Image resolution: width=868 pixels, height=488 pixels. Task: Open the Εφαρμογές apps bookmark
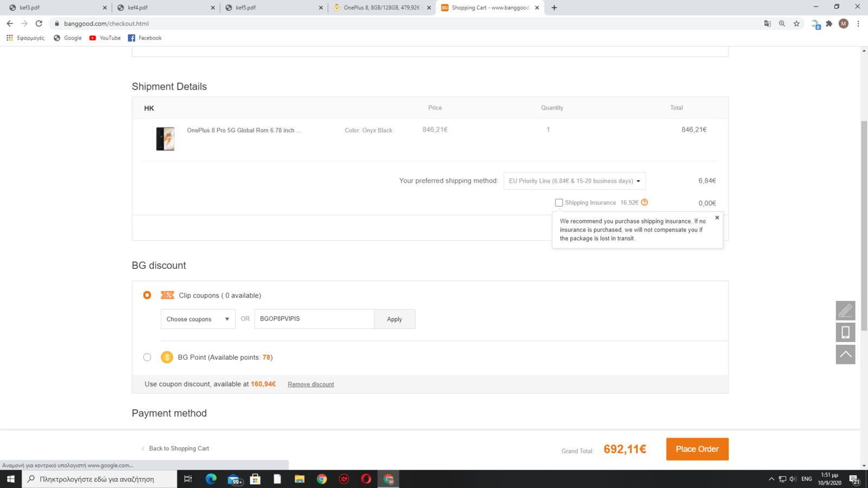point(25,38)
